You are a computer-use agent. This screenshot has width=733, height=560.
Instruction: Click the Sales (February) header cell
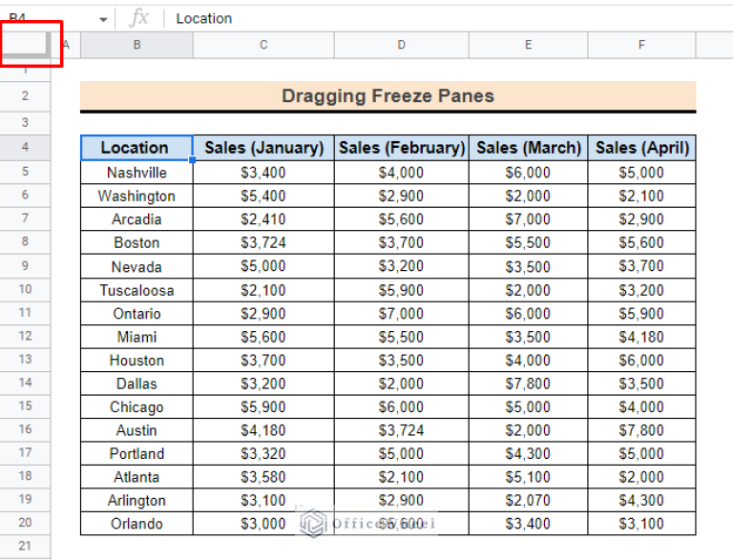(x=402, y=148)
